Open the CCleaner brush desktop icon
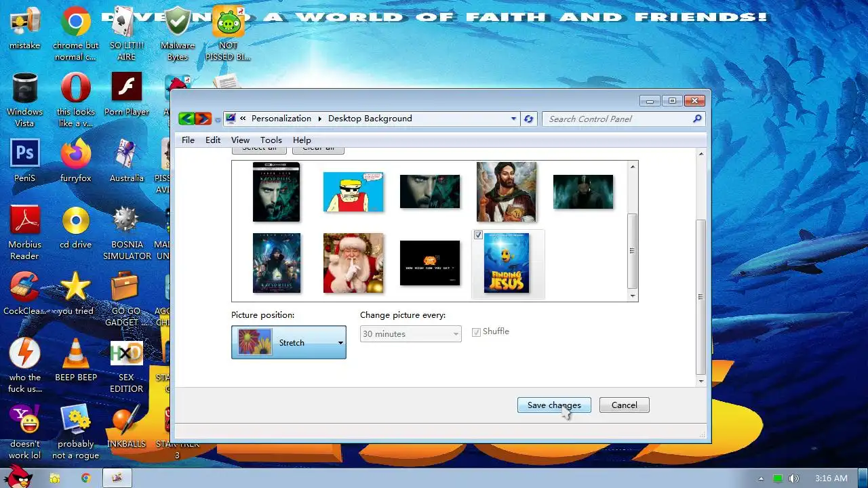Viewport: 868px width, 488px height. (x=24, y=293)
